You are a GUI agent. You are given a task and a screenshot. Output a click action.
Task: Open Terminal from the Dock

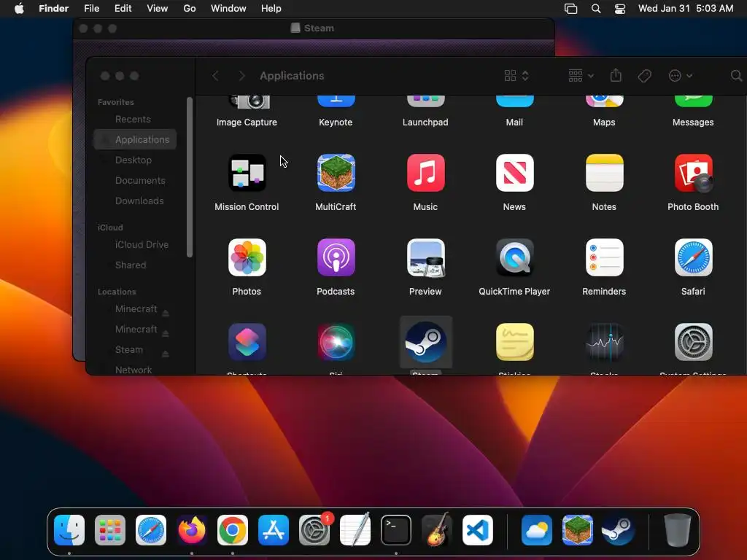point(396,530)
